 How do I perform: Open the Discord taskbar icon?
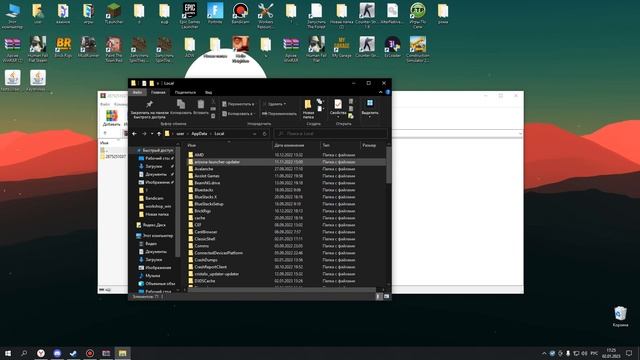[57, 353]
